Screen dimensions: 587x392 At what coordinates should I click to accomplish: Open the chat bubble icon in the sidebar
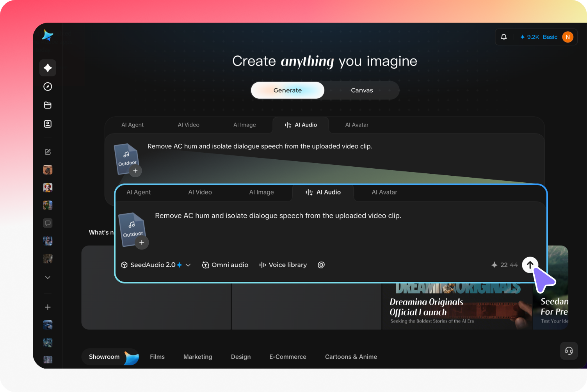tap(48, 223)
